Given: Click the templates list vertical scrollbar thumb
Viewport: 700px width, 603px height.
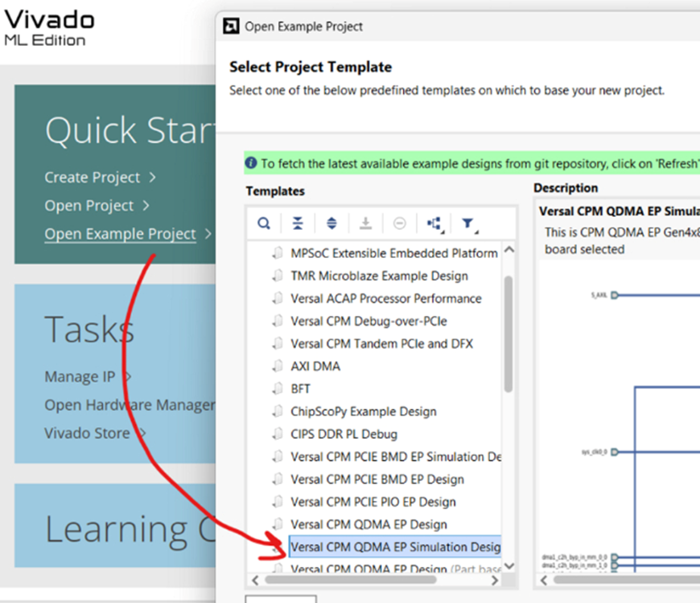Looking at the screenshot, I should click(x=509, y=334).
